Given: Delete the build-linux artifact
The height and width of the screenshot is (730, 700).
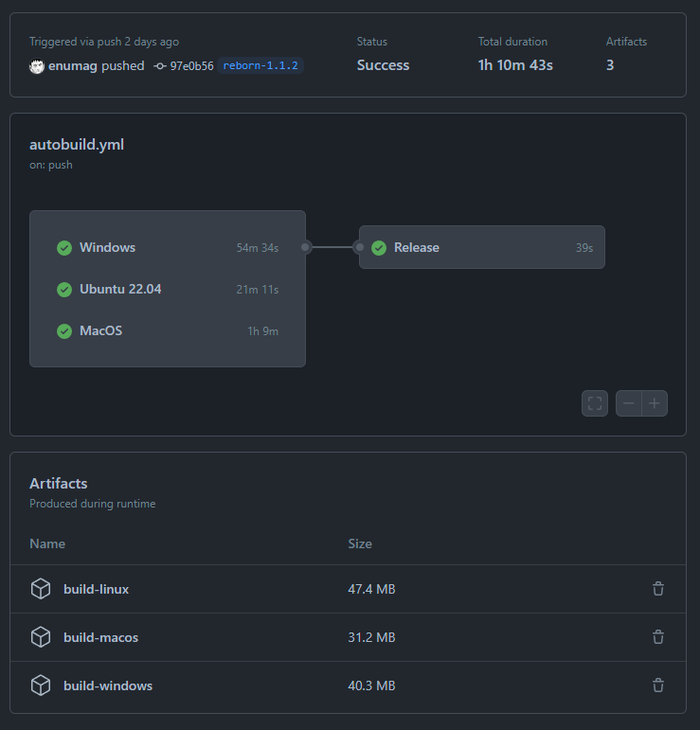Looking at the screenshot, I should (658, 589).
